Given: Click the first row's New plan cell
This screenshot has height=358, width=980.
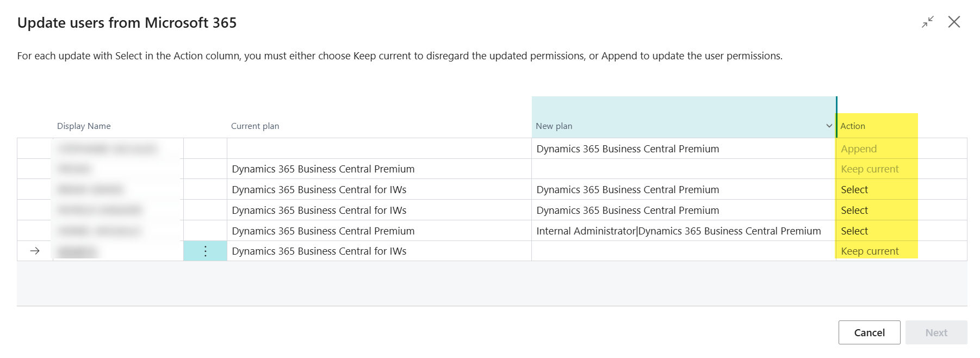Looking at the screenshot, I should [628, 149].
